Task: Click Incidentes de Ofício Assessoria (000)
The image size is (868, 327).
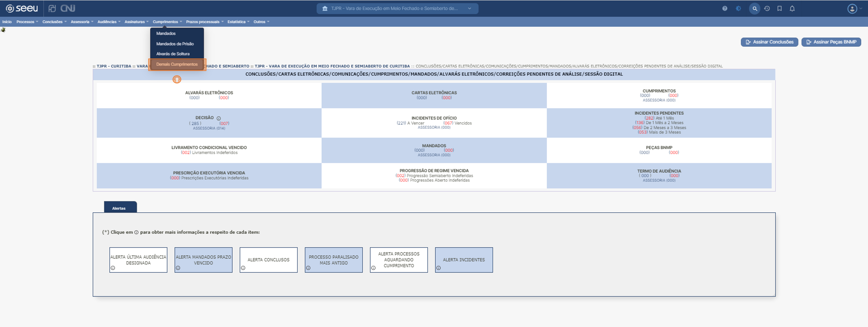Action: tap(434, 127)
